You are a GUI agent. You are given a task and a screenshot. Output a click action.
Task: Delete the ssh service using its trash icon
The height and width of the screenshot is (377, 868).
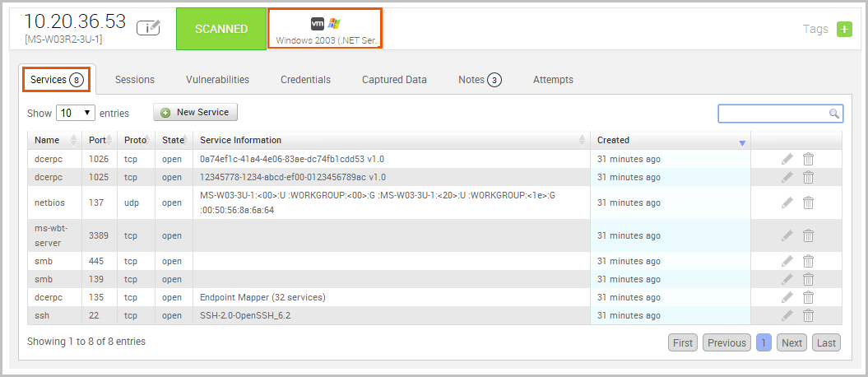click(x=808, y=315)
